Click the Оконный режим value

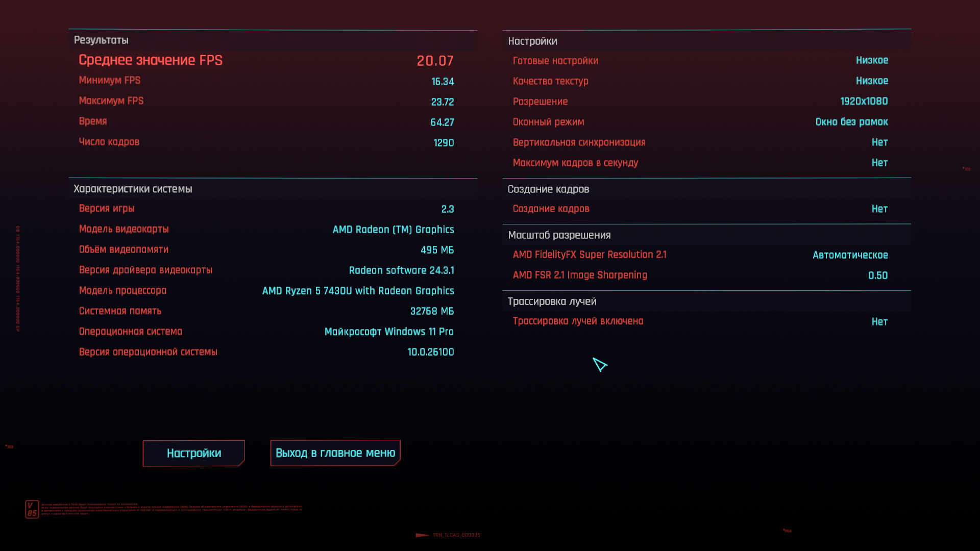tap(851, 122)
